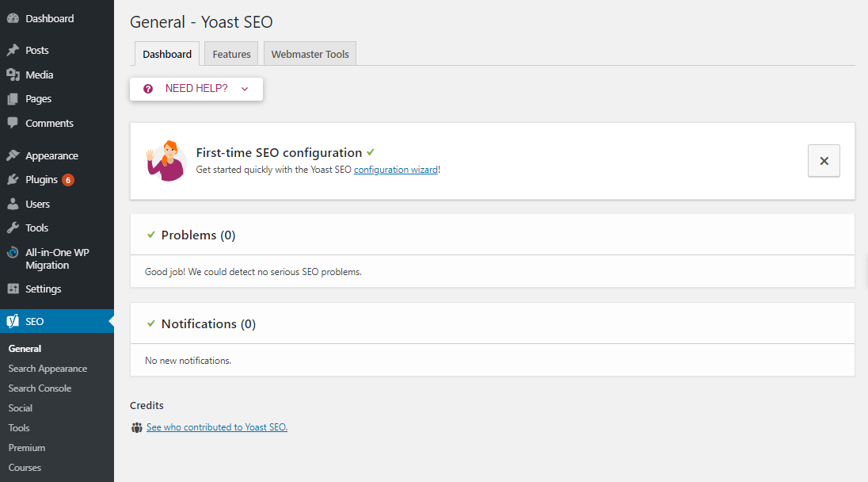Click the Media library icon

[x=13, y=75]
